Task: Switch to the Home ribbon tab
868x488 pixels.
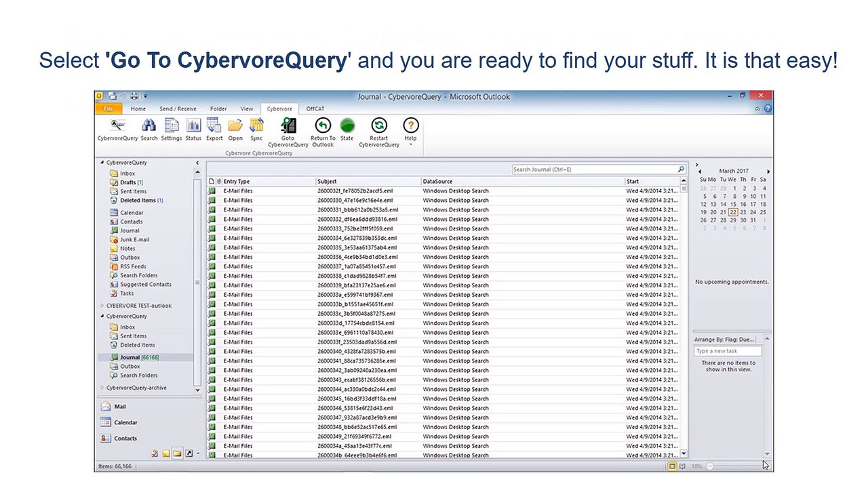Action: [x=138, y=108]
